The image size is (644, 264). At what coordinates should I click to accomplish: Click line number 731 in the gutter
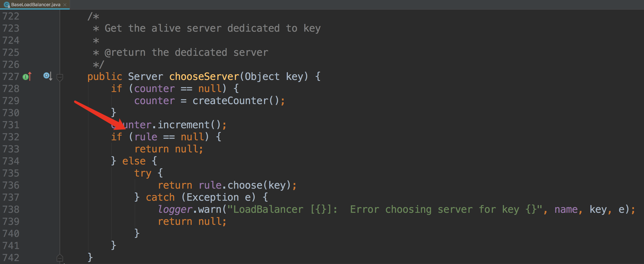(11, 125)
